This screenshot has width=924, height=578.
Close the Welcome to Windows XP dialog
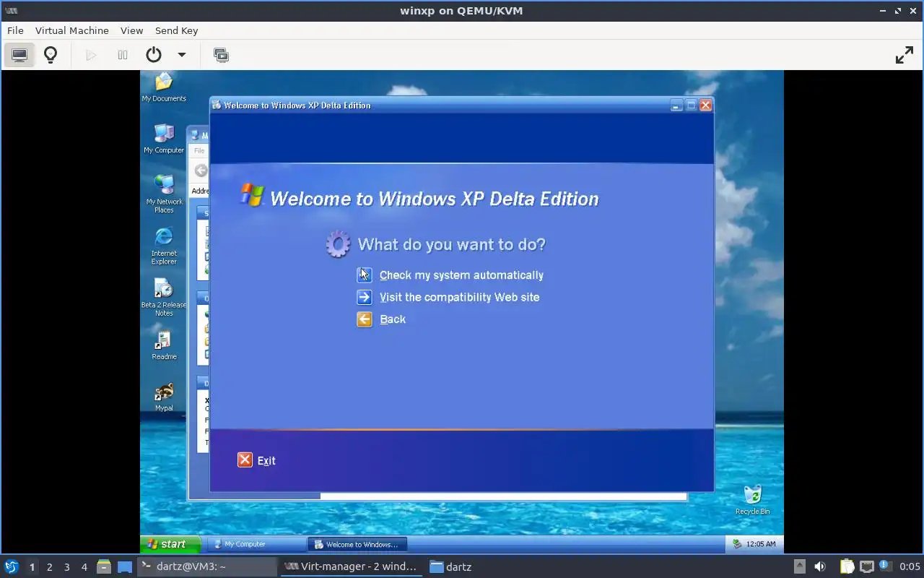click(x=705, y=105)
